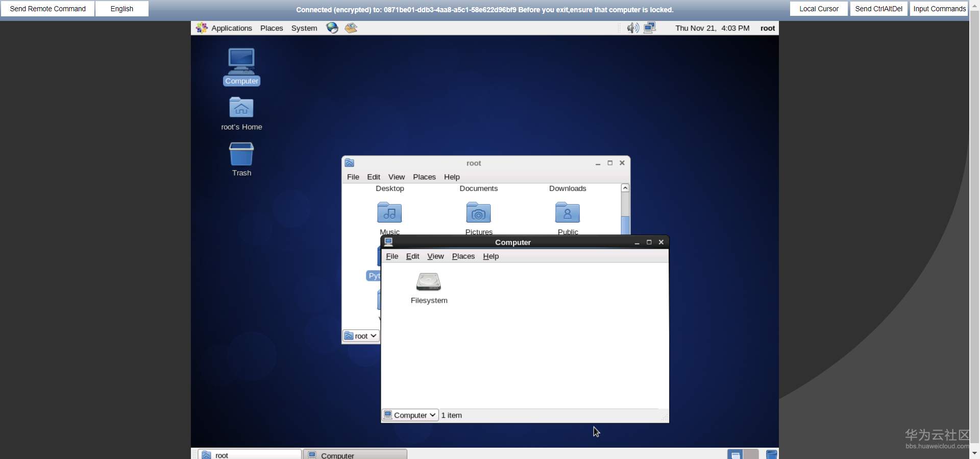The image size is (980, 459).
Task: Switch to first workspace in switcher
Action: (736, 454)
